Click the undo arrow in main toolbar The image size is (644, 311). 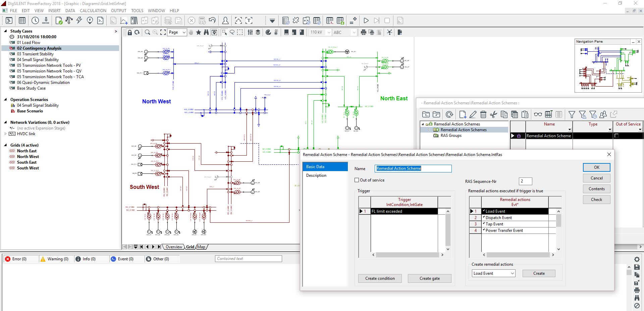click(212, 20)
